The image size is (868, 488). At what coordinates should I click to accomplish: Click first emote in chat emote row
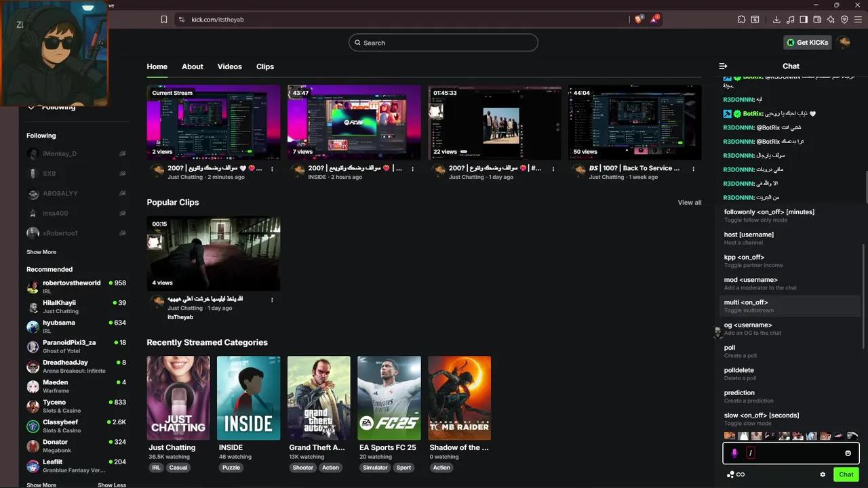click(730, 436)
